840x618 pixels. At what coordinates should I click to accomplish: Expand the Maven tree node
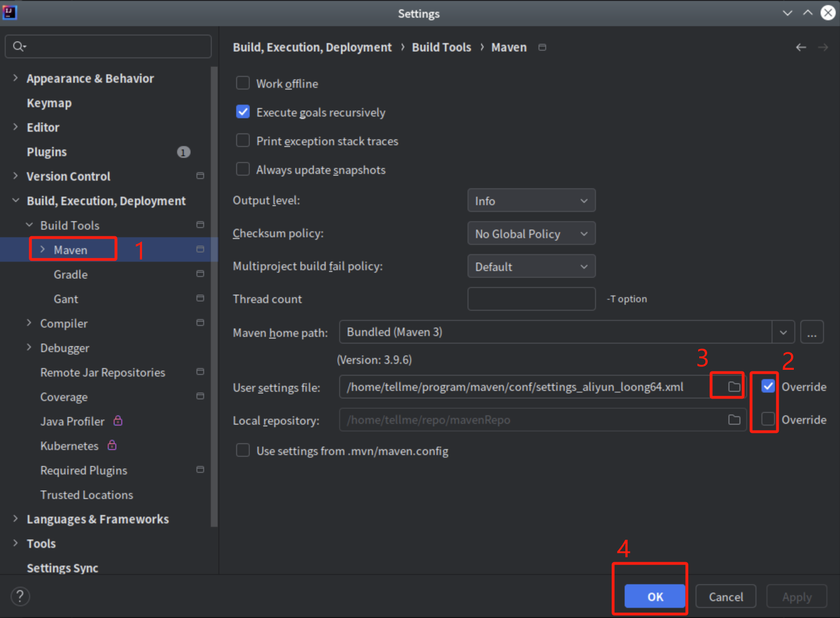[42, 249]
